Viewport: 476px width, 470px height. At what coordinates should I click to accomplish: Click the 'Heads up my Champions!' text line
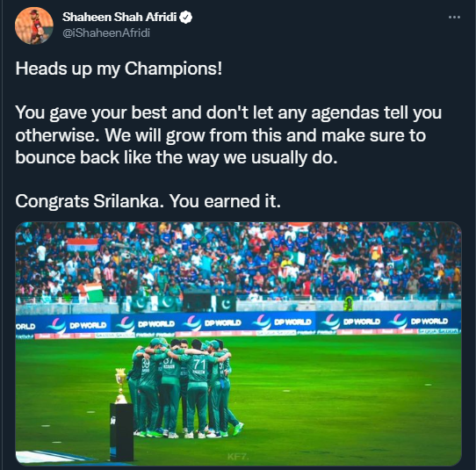[119, 69]
